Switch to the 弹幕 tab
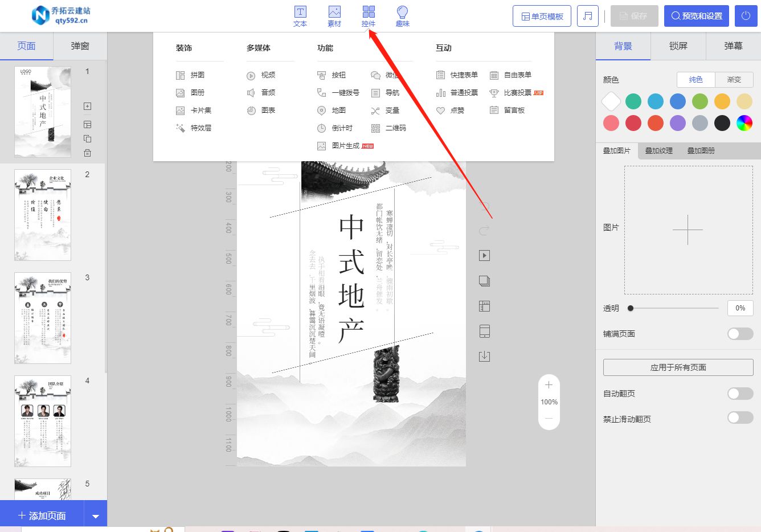The height and width of the screenshot is (532, 761). coord(734,46)
